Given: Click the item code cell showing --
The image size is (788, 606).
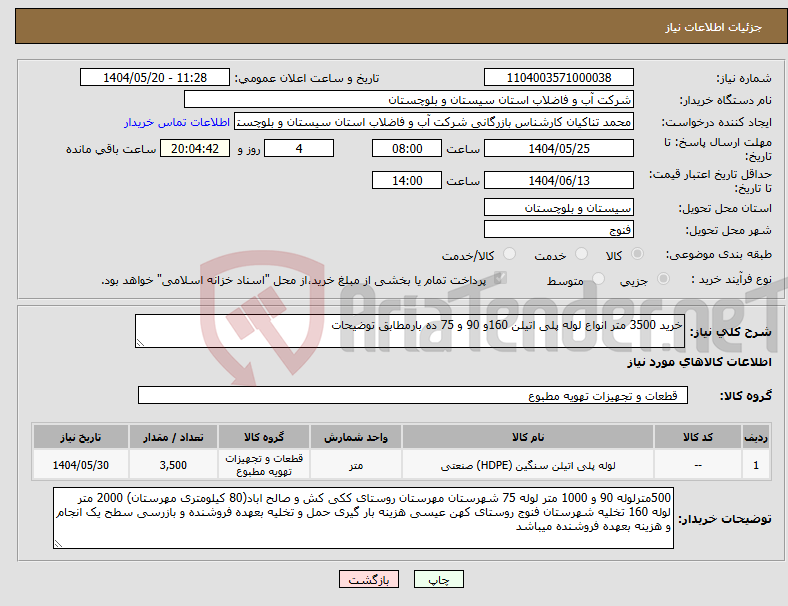Looking at the screenshot, I should pos(698,465).
